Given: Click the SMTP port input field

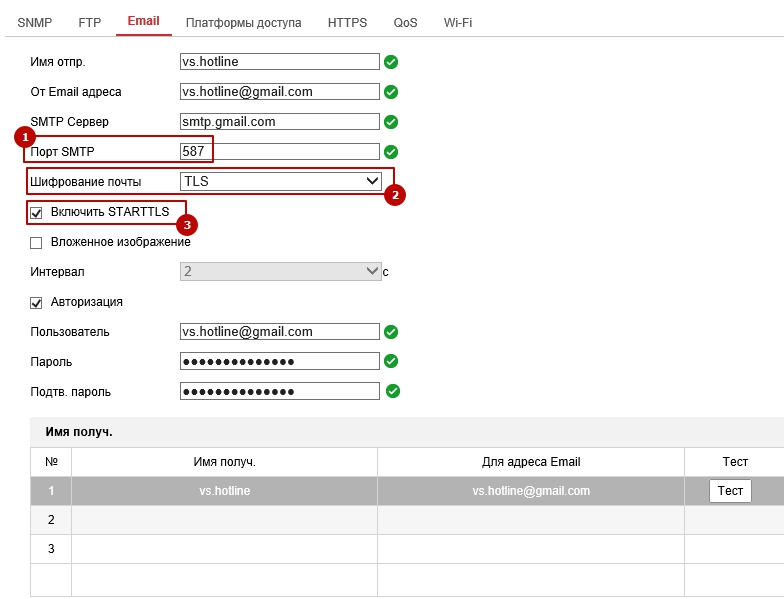Looking at the screenshot, I should coord(280,152).
